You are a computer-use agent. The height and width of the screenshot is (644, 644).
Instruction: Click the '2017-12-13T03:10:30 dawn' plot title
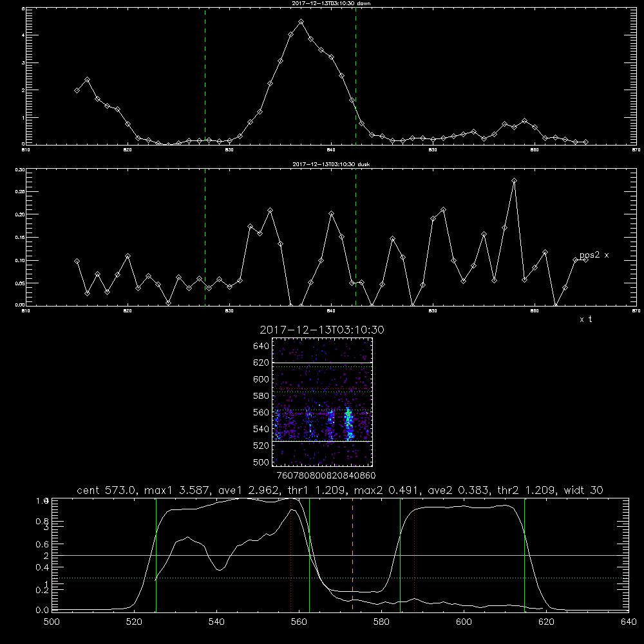(331, 3)
